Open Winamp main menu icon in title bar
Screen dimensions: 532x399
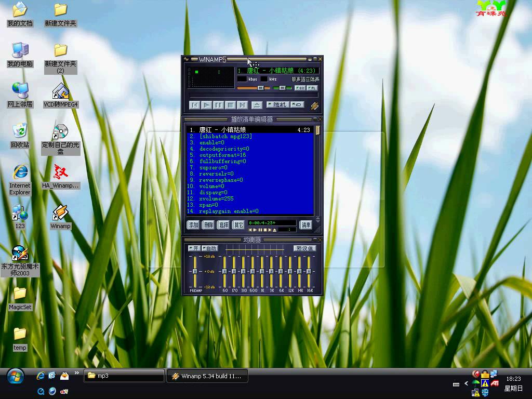[x=186, y=59]
